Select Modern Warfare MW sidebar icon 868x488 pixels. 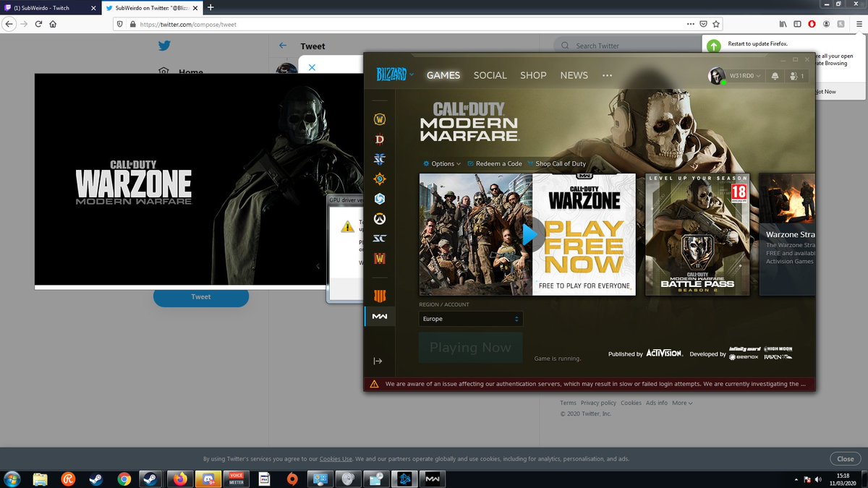tap(380, 316)
